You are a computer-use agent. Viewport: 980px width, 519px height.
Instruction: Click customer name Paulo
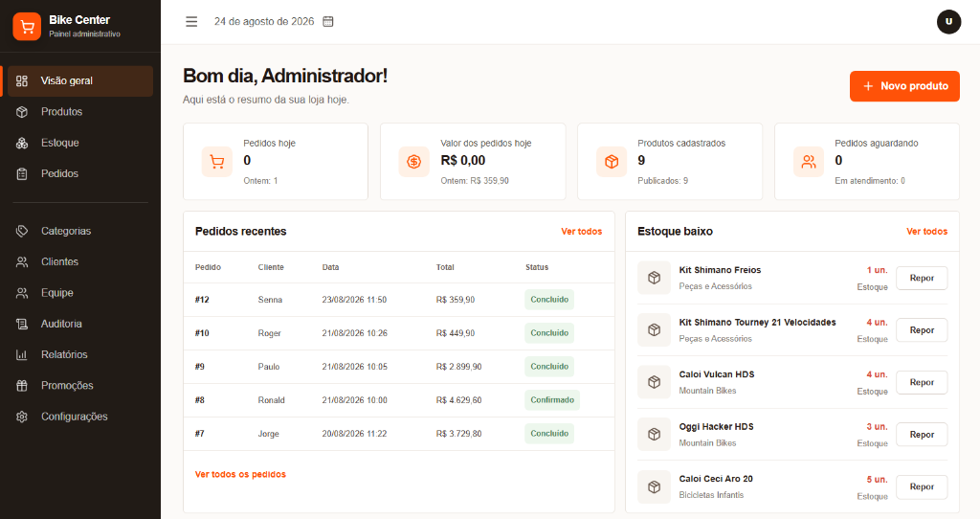pos(269,367)
